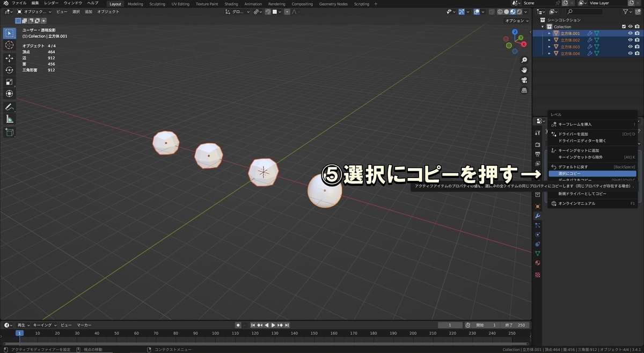This screenshot has height=353, width=644.
Task: Disable render camera icon for 立方体.004
Action: point(637,54)
